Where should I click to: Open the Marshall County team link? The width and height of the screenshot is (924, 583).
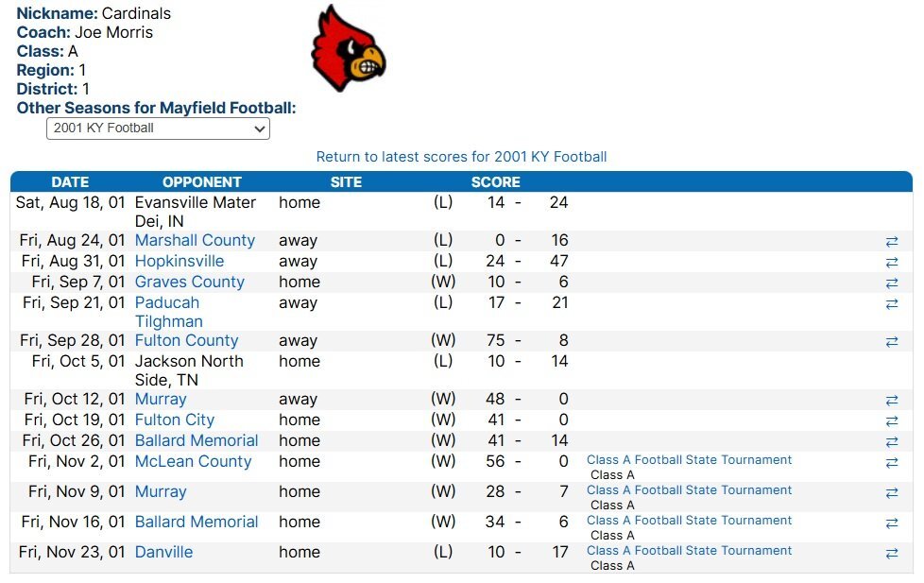click(195, 241)
